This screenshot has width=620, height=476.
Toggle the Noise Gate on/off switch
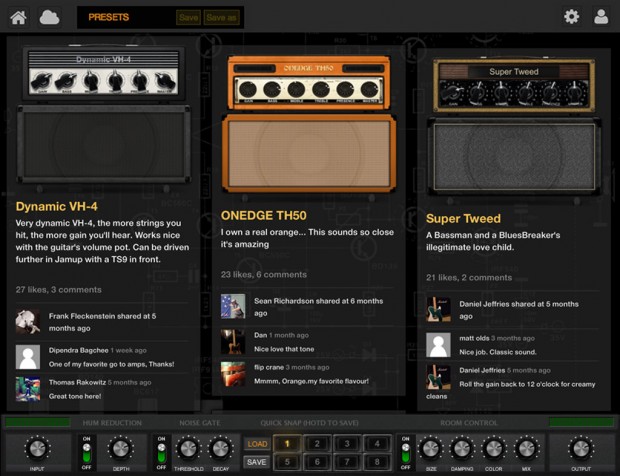click(x=160, y=451)
